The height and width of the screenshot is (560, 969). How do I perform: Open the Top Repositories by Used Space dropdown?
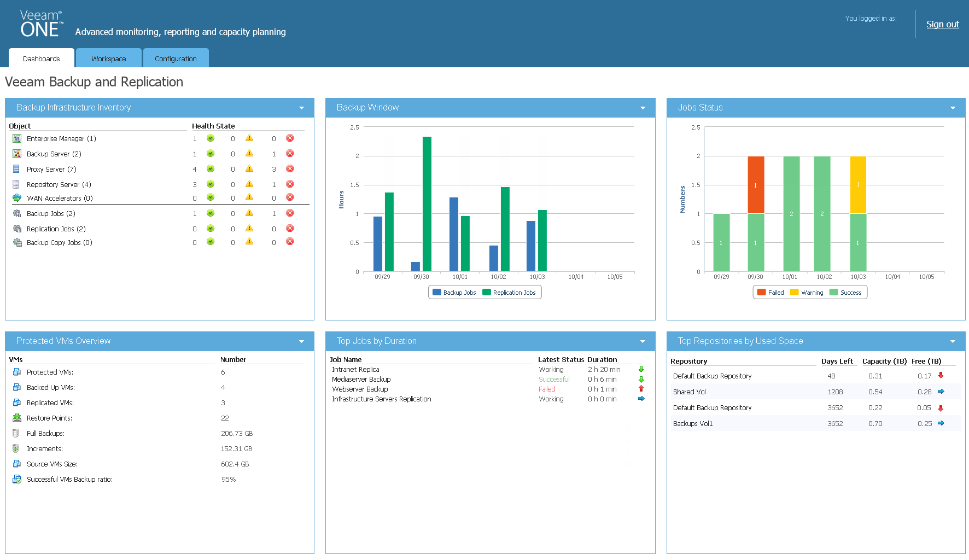click(x=954, y=341)
